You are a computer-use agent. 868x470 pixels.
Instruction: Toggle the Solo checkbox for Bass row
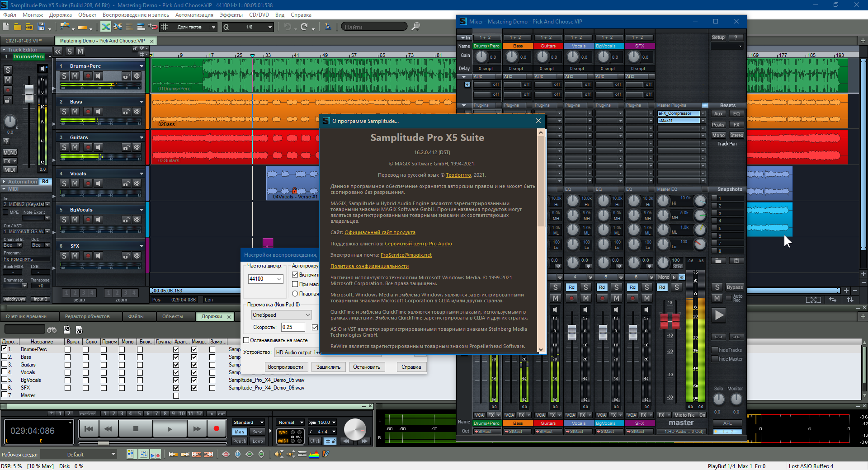(85, 357)
